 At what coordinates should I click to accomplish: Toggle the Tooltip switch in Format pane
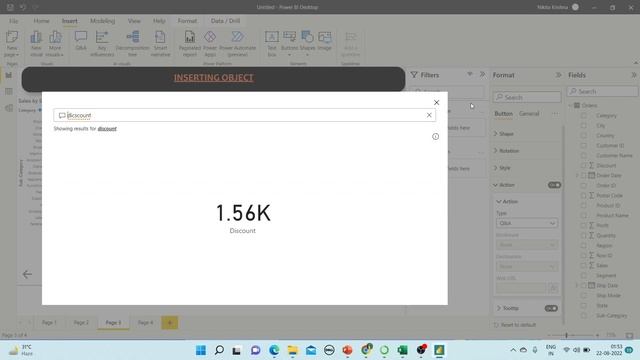[551, 308]
